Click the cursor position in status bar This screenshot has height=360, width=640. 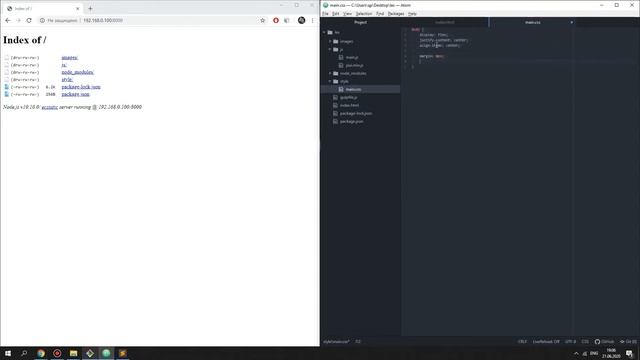(358, 342)
